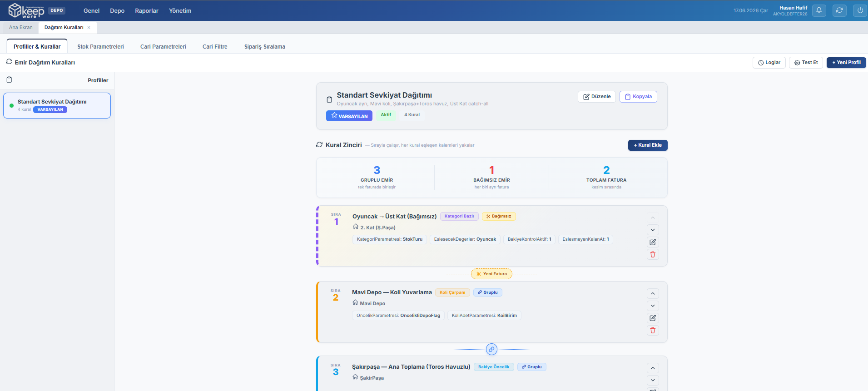Open the Depo menu
The height and width of the screenshot is (391, 868).
pyautogui.click(x=117, y=10)
